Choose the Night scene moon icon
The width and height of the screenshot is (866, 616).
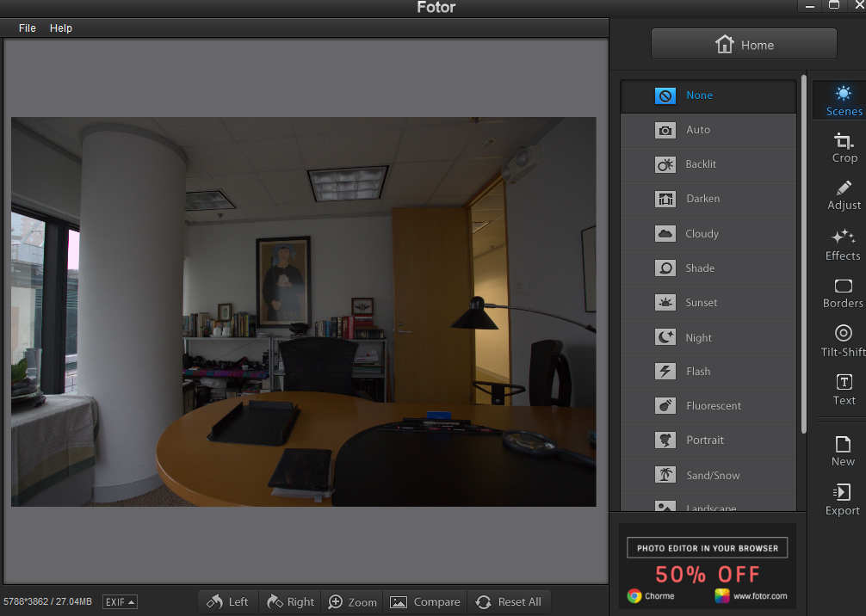coord(665,336)
